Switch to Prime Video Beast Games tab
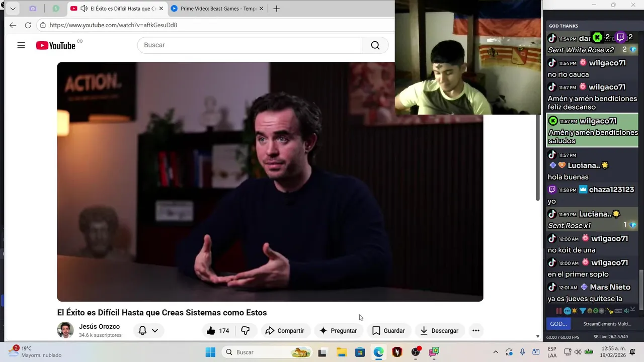644x362 pixels. pyautogui.click(x=218, y=9)
